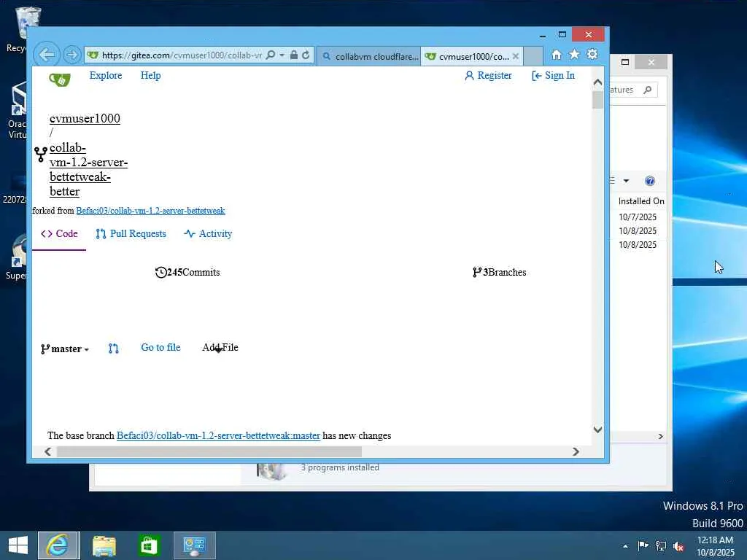Select the 10/7/2025 installed date row
Viewport: 747px width, 560px height.
click(638, 217)
